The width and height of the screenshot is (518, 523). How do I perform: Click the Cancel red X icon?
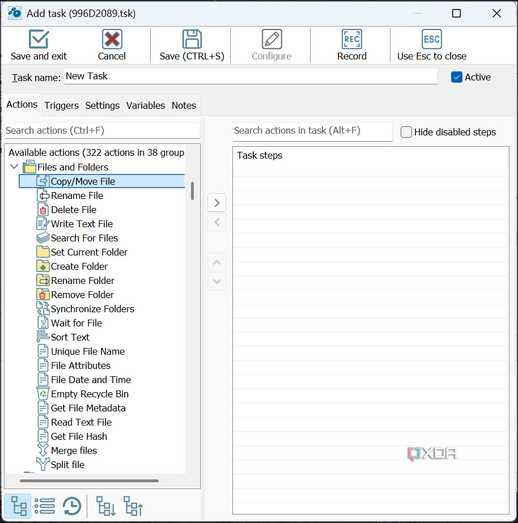pyautogui.click(x=112, y=39)
